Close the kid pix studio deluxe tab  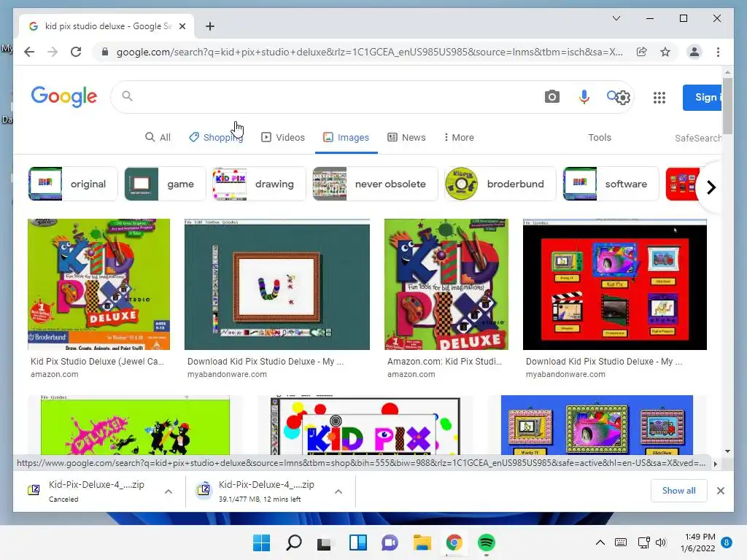point(182,26)
